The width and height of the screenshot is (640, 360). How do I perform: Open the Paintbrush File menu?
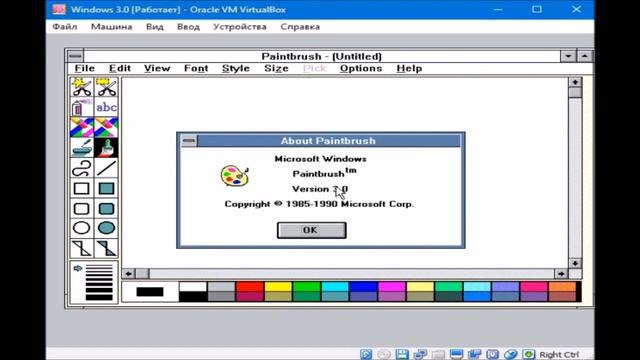point(84,68)
